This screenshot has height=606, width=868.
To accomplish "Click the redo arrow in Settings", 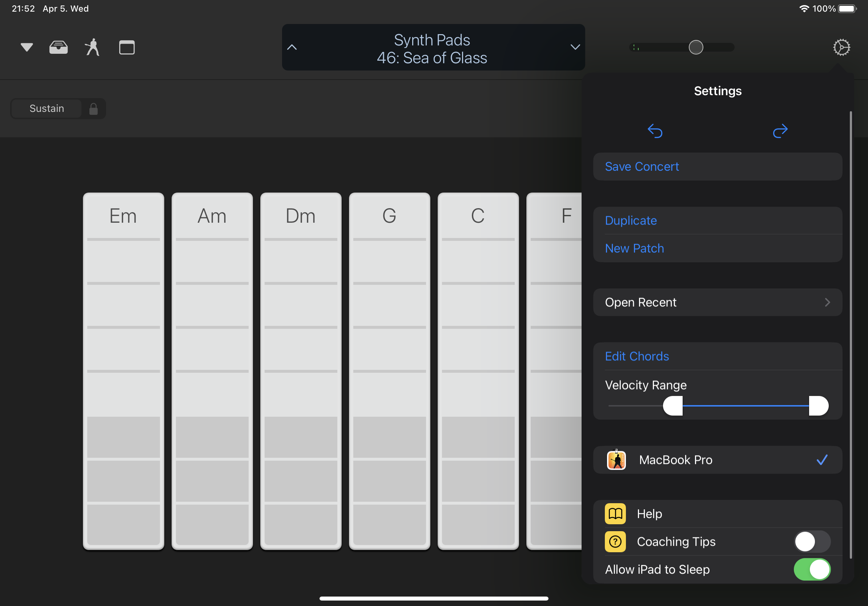I will click(780, 131).
